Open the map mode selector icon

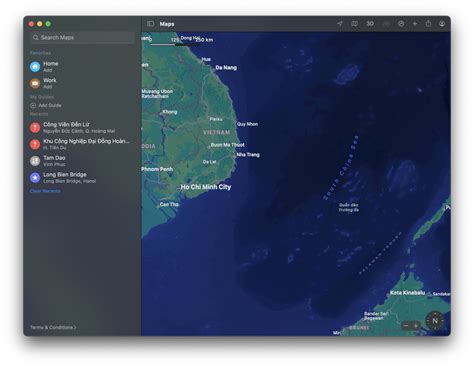(354, 24)
